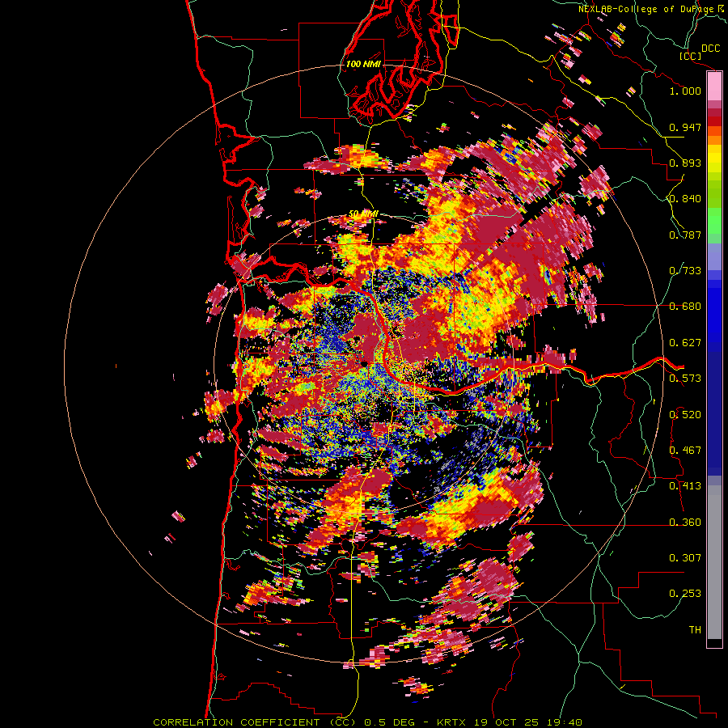Image resolution: width=728 pixels, height=728 pixels.
Task: Click the 50 NMI range ring label
Action: 363,214
